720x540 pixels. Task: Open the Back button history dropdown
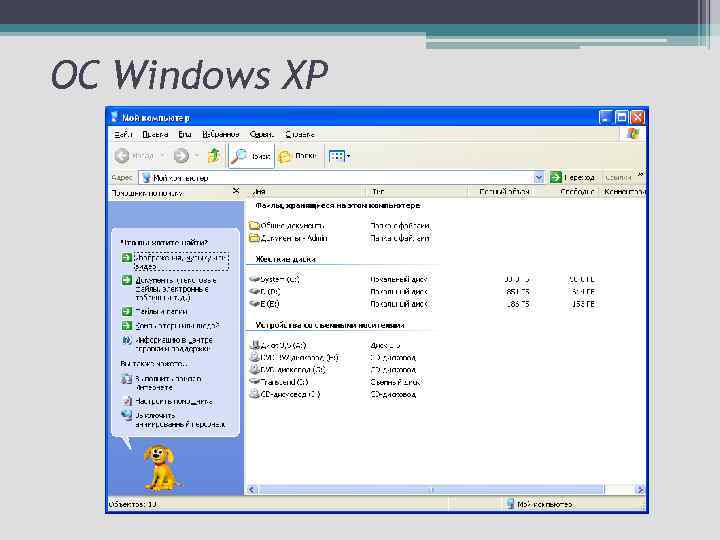163,156
